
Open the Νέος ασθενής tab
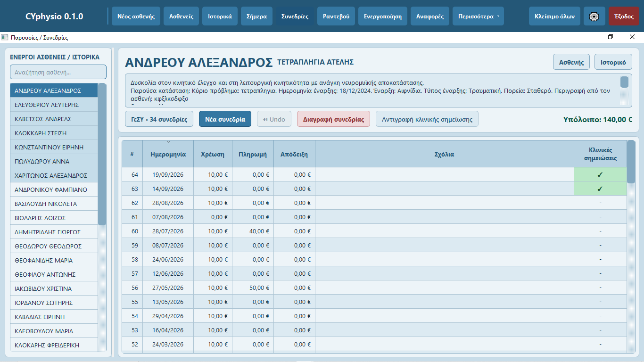(136, 16)
